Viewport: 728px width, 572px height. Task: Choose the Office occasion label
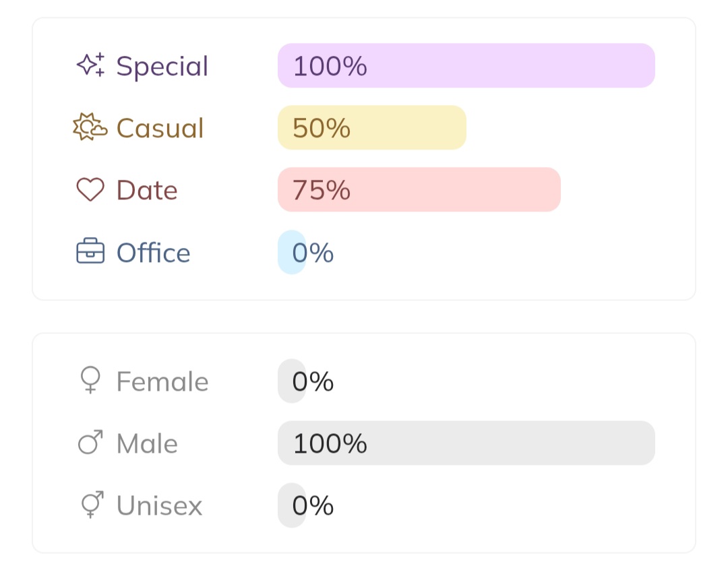pos(153,253)
